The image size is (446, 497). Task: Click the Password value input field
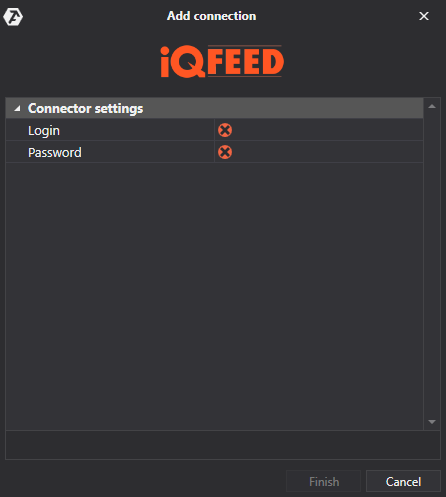coord(319,152)
